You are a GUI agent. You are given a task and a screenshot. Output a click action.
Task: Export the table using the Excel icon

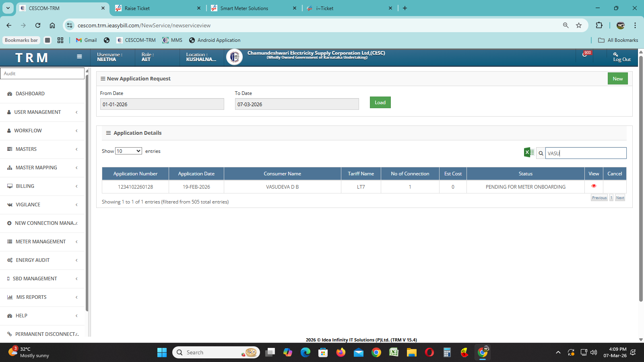529,152
